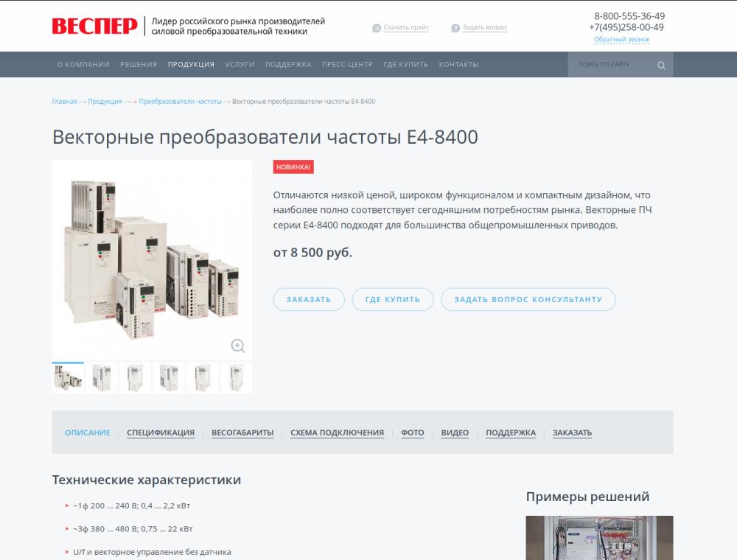The image size is (737, 560).
Task: Select the sixth product thumbnail
Action: [237, 378]
